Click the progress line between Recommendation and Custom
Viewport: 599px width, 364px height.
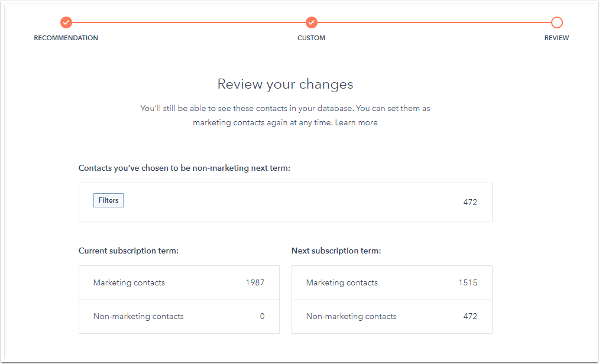[189, 22]
